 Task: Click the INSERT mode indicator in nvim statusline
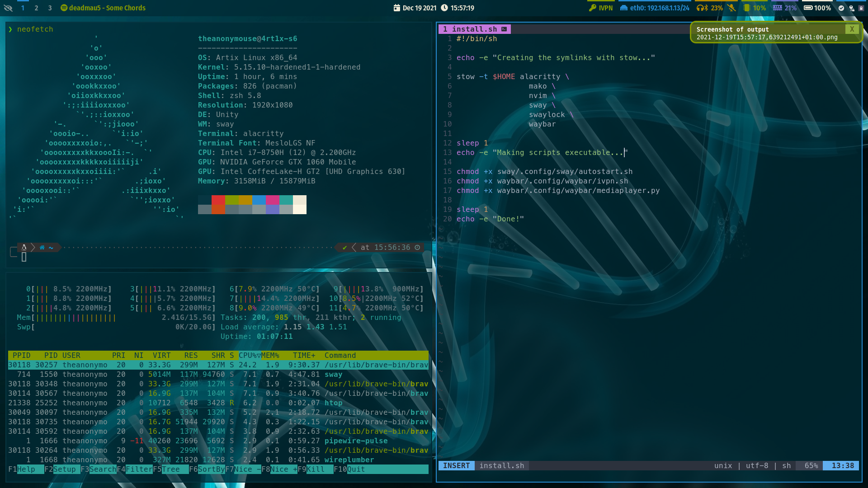(456, 465)
